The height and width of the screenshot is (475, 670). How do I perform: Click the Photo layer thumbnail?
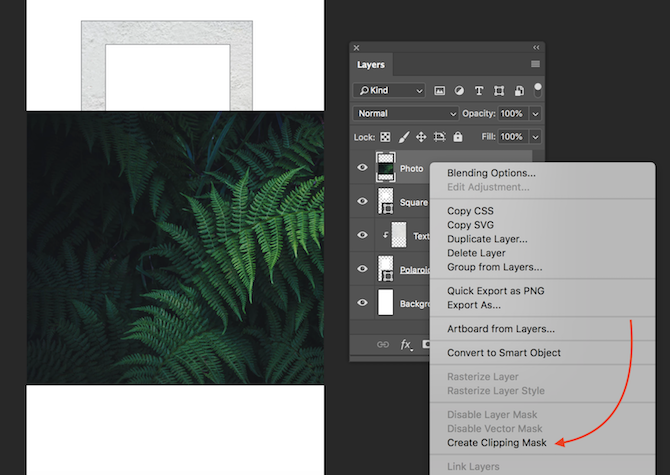385,168
